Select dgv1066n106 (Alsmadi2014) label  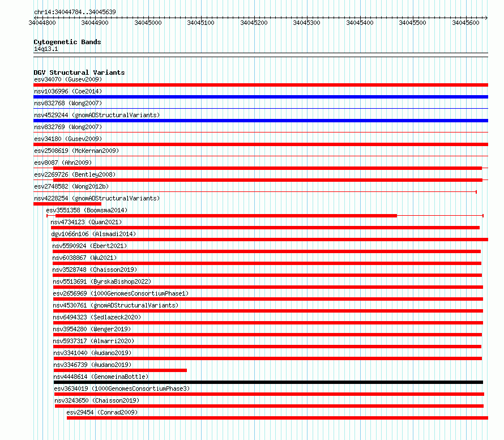click(x=93, y=234)
